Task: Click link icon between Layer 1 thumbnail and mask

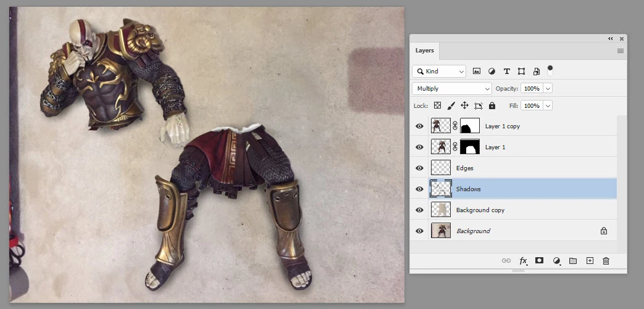Action: tap(455, 147)
